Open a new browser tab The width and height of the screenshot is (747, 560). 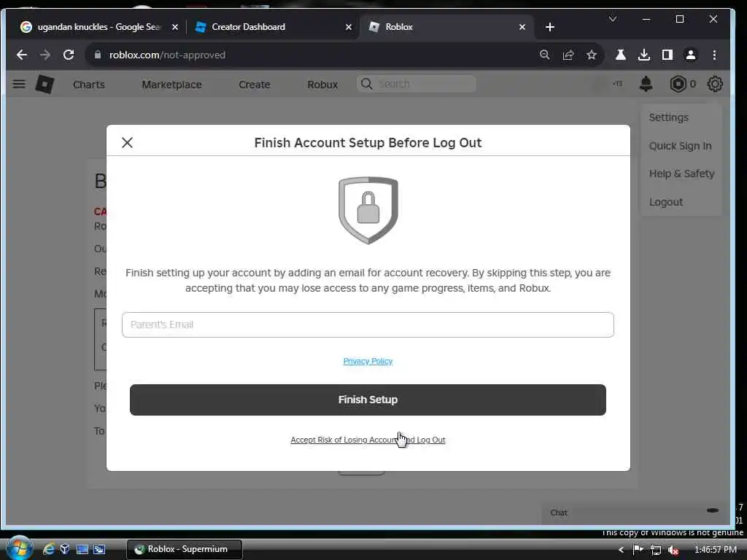[x=550, y=27]
